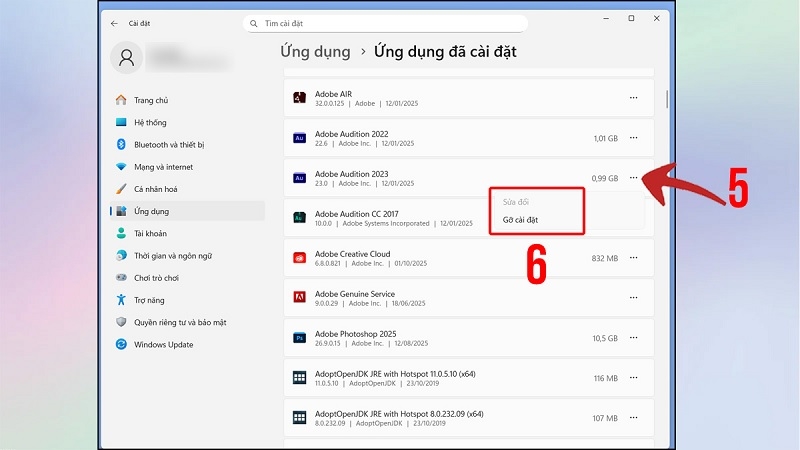Open more options for AdoptOpenJDK 8.0.232.09
Image resolution: width=800 pixels, height=450 pixels.
point(633,417)
